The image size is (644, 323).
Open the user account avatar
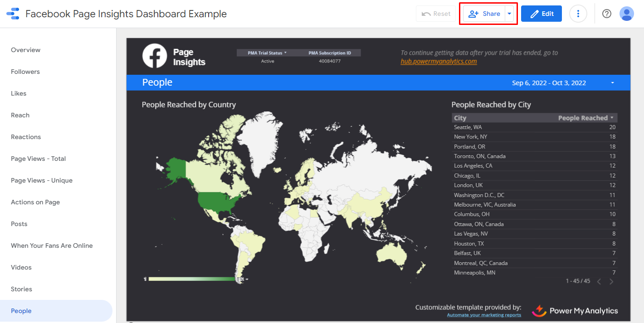pyautogui.click(x=626, y=14)
